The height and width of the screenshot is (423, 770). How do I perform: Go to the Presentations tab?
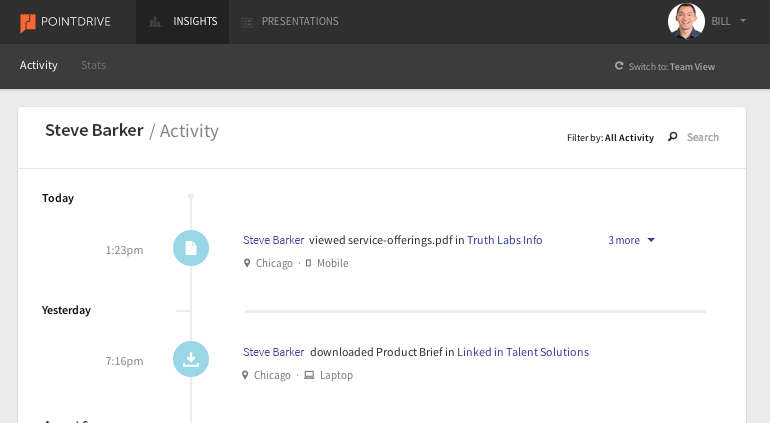coord(290,22)
